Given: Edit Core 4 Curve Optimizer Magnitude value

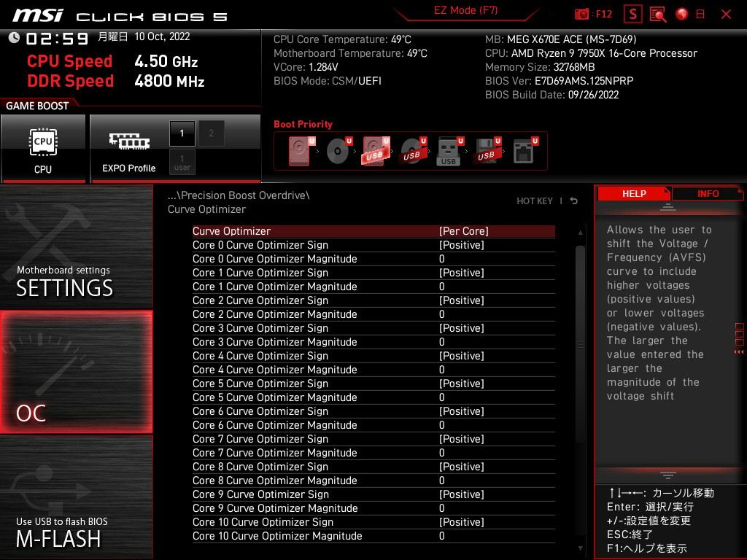Looking at the screenshot, I should [x=441, y=370].
